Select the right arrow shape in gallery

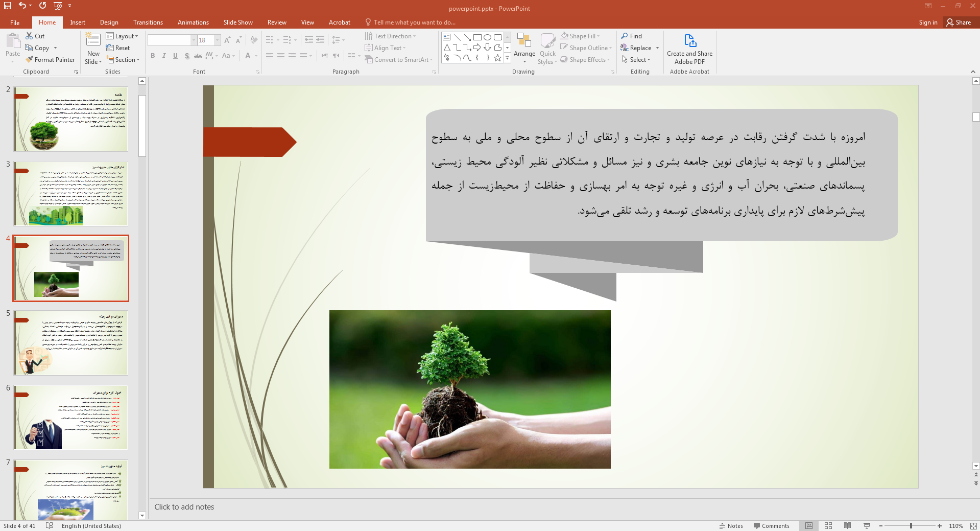(477, 48)
